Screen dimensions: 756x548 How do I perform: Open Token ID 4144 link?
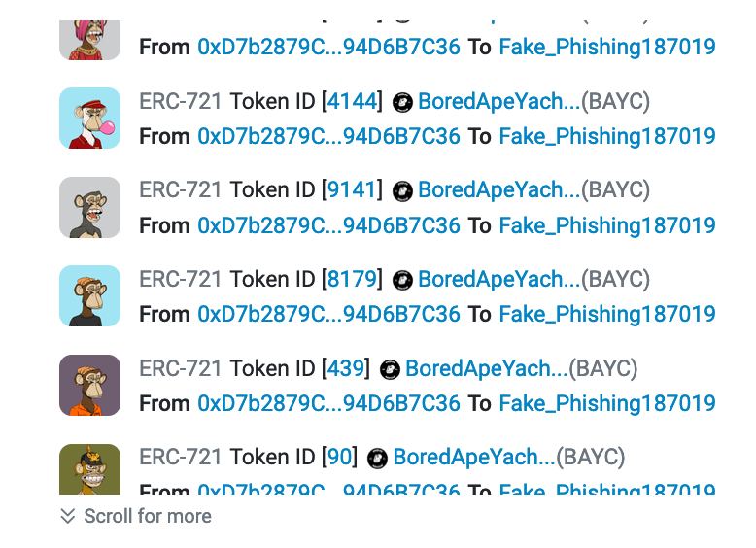(x=352, y=101)
